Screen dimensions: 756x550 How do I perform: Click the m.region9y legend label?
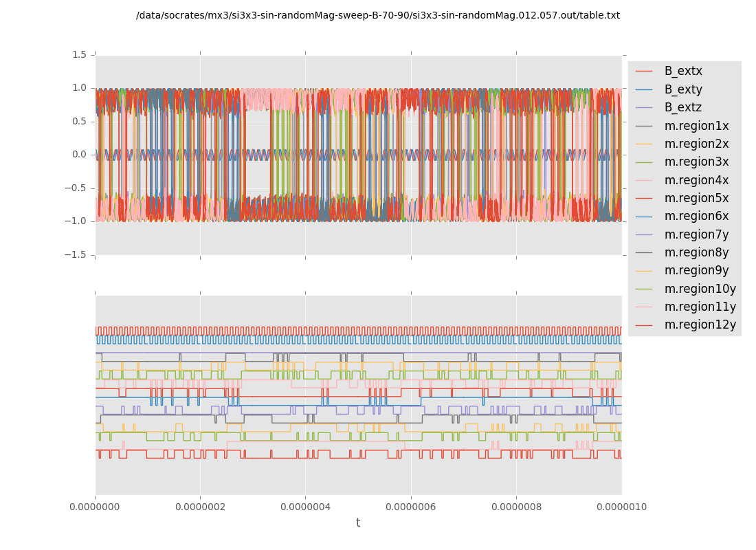click(696, 270)
